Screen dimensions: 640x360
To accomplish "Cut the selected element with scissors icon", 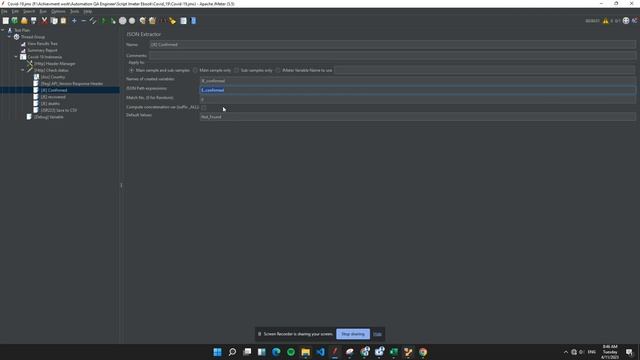I will point(44,20).
